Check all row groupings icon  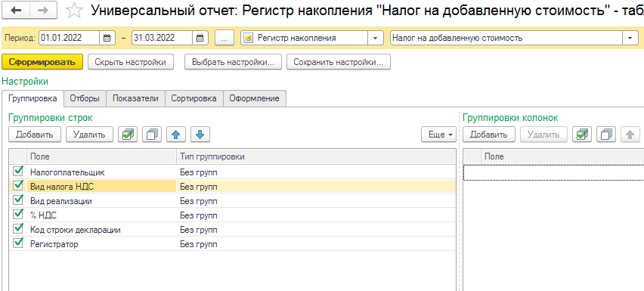128,135
